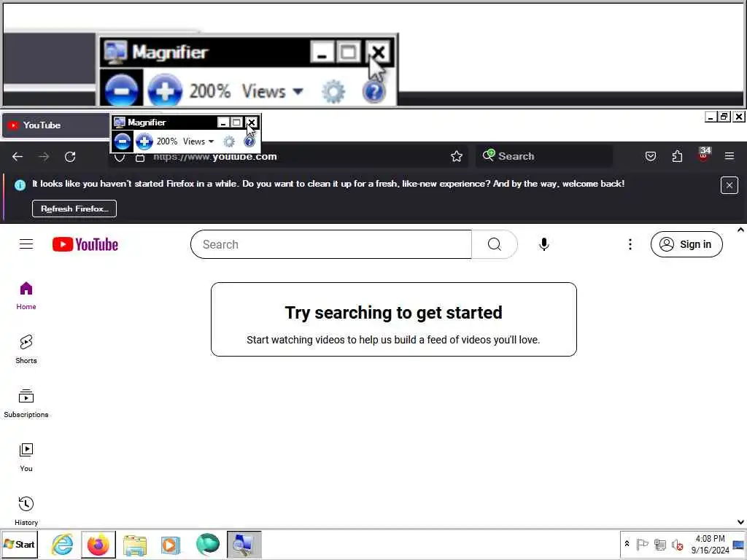Screen dimensions: 747x560
Task: Open Windows Explorer folder on taskbar
Action: tap(135, 544)
